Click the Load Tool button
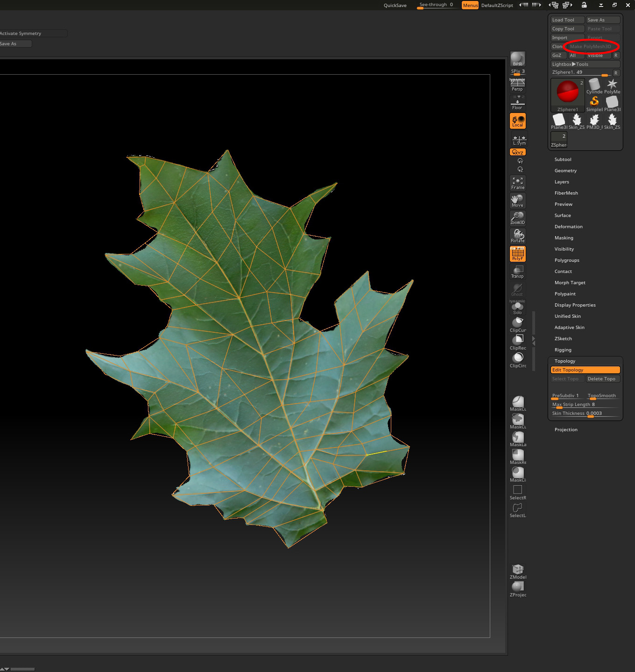Image resolution: width=635 pixels, height=672 pixels. click(x=568, y=20)
